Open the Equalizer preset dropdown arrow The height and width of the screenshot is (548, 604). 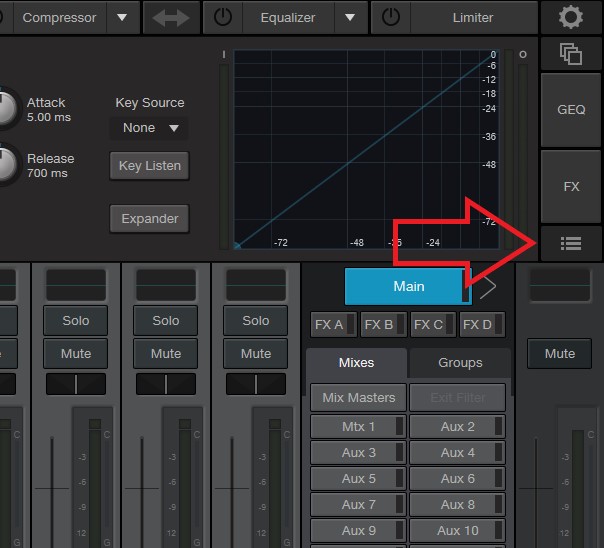click(x=350, y=17)
